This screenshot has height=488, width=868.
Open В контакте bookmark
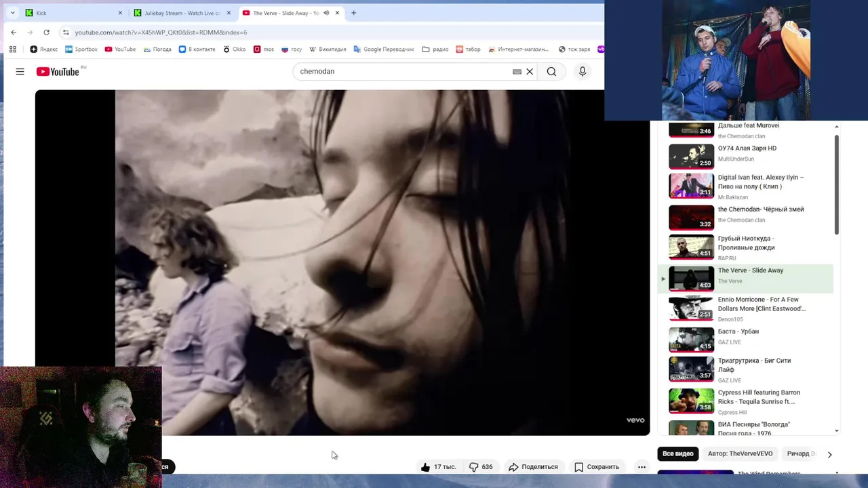(x=197, y=49)
